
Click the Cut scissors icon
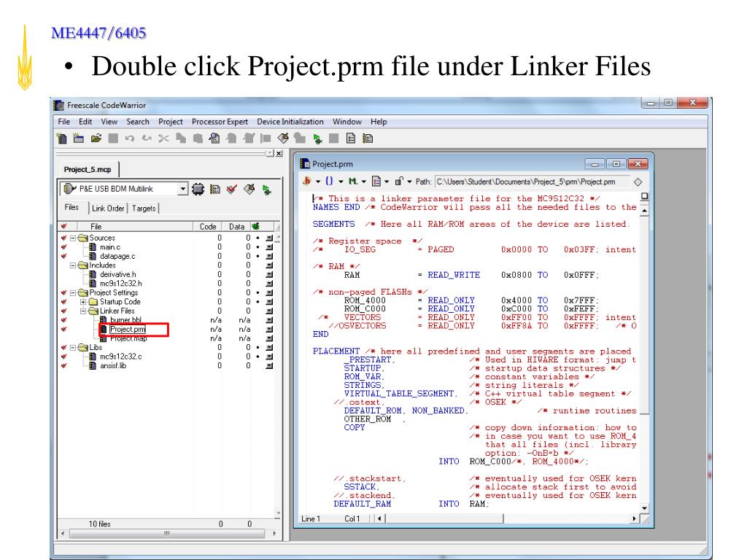coord(164,139)
